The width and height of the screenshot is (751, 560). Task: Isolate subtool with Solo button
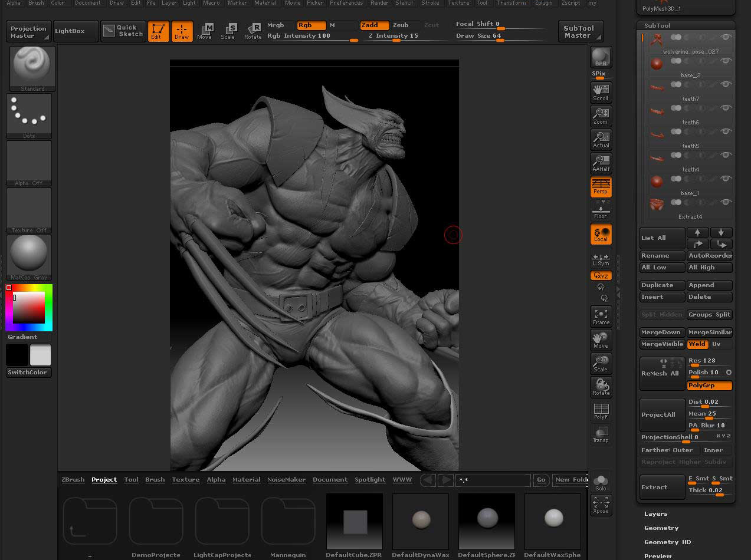[601, 483]
